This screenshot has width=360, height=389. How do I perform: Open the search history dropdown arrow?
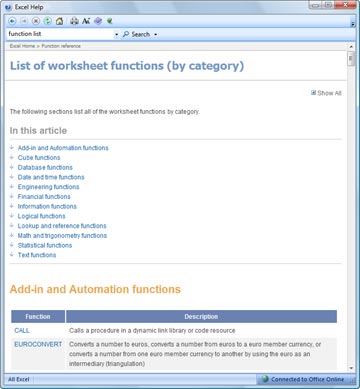click(x=116, y=34)
